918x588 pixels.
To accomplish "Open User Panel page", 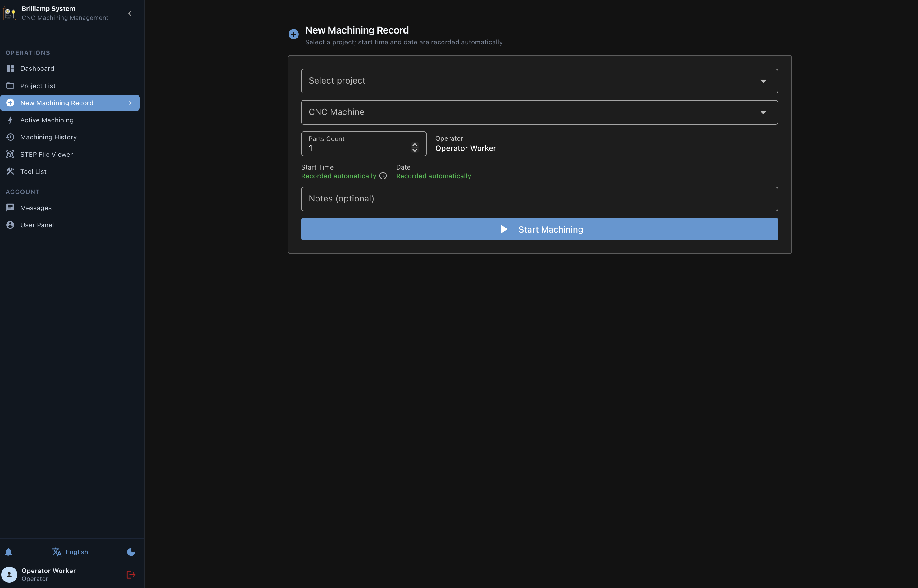I will [x=70, y=225].
